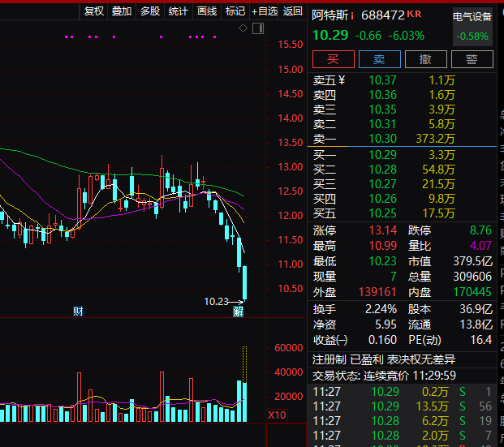Image resolution: width=504 pixels, height=447 pixels.
Task: Select 买三 price 10.27
Action: coord(382,184)
